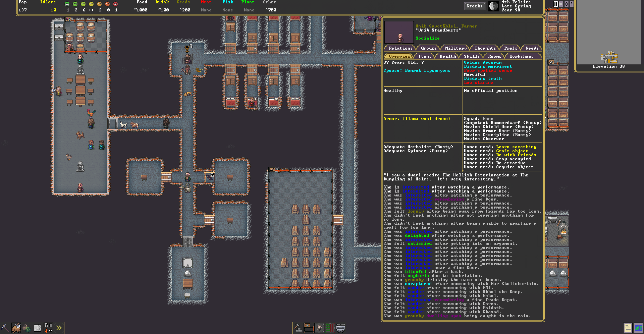
Task: Select the chop trees tool
Action: coord(16,328)
